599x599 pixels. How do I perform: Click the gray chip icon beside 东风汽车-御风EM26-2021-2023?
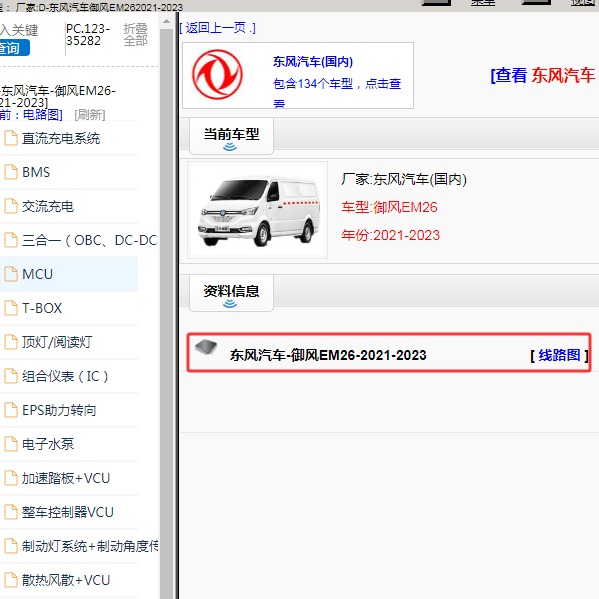tap(206, 347)
